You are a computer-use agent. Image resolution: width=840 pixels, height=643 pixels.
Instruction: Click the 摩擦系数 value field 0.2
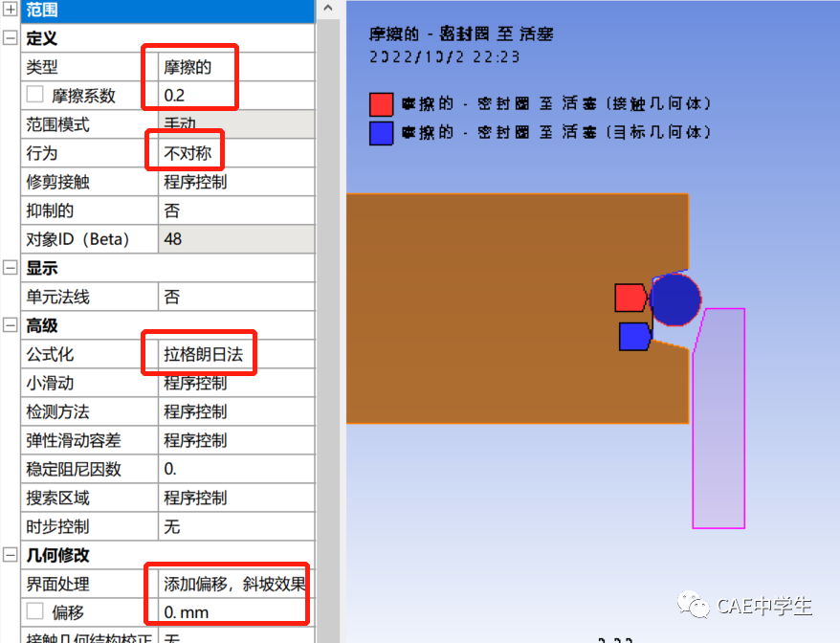pos(191,95)
